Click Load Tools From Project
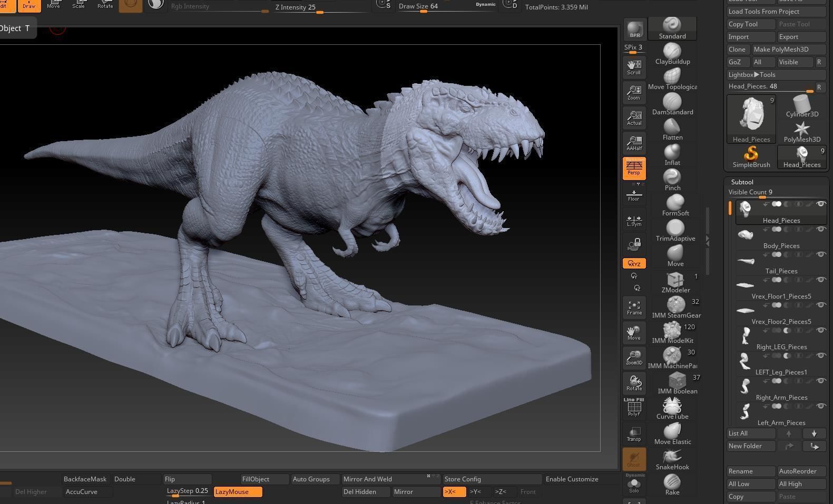Viewport: 833px width, 504px height. (x=776, y=12)
